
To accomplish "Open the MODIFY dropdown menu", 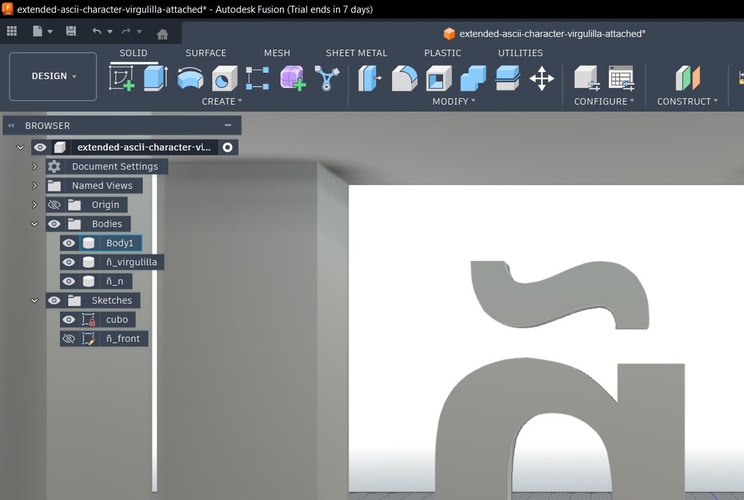I will pyautogui.click(x=453, y=102).
